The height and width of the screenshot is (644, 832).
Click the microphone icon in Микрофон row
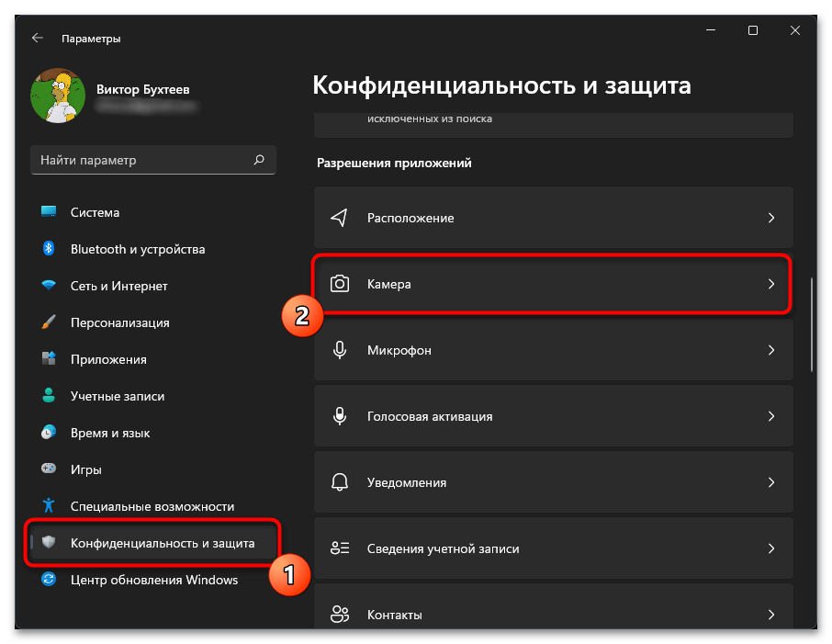coord(340,351)
